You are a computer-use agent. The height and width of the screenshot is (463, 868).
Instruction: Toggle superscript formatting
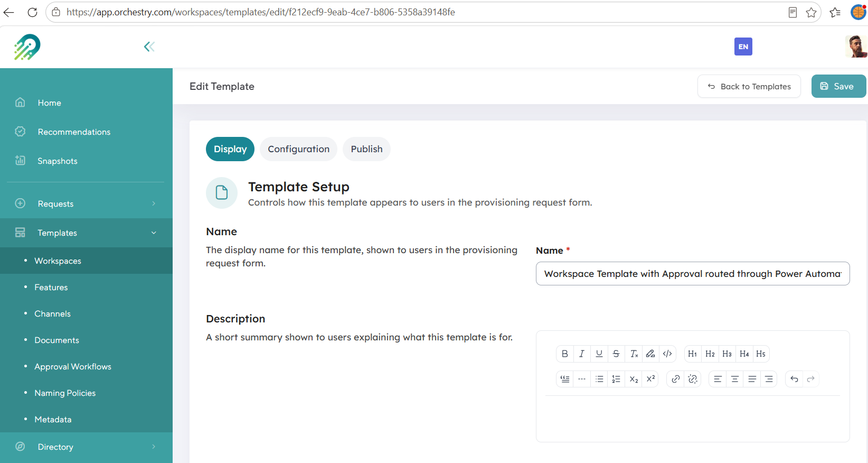tap(650, 379)
